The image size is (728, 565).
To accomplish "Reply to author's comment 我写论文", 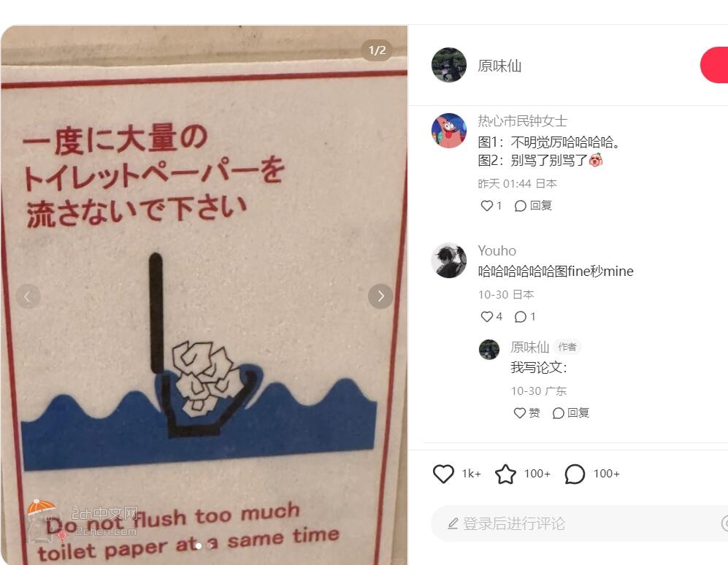I will click(x=570, y=412).
